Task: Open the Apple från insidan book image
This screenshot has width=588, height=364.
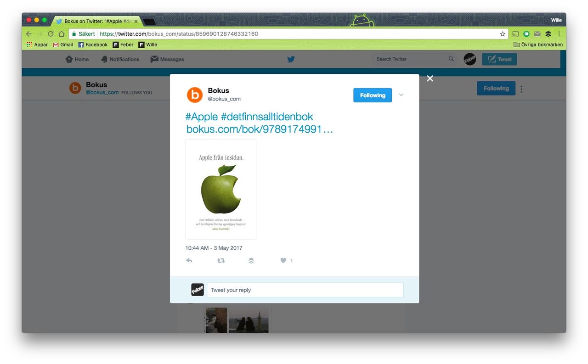Action: [221, 189]
